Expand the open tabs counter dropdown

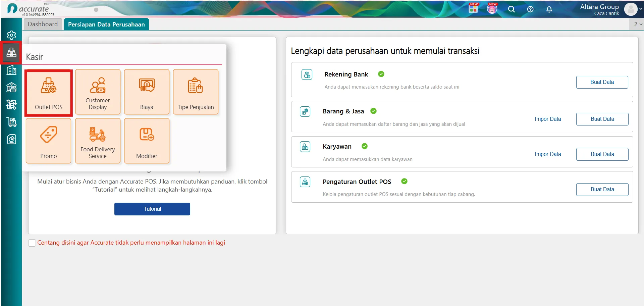coord(637,24)
